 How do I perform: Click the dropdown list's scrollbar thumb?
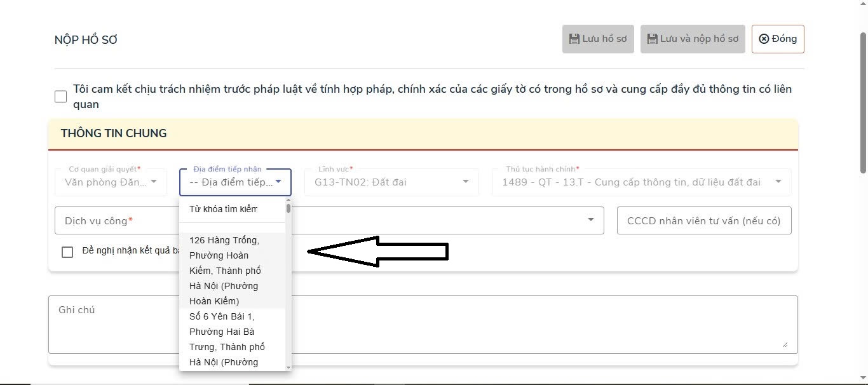click(288, 208)
